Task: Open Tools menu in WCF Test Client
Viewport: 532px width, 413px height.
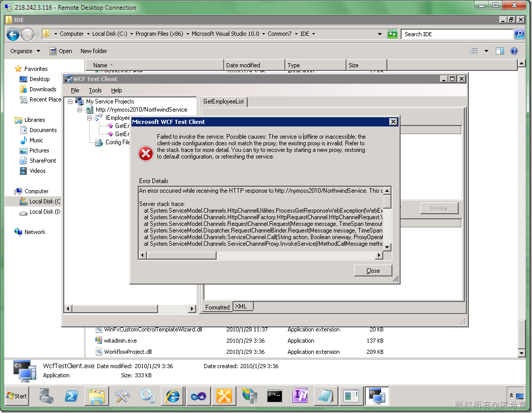Action: (95, 90)
